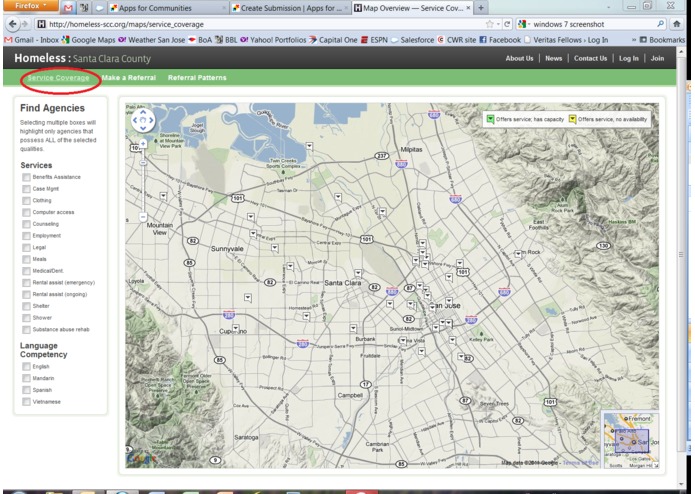Click the agency marker west of Mountain View

[x=163, y=195]
